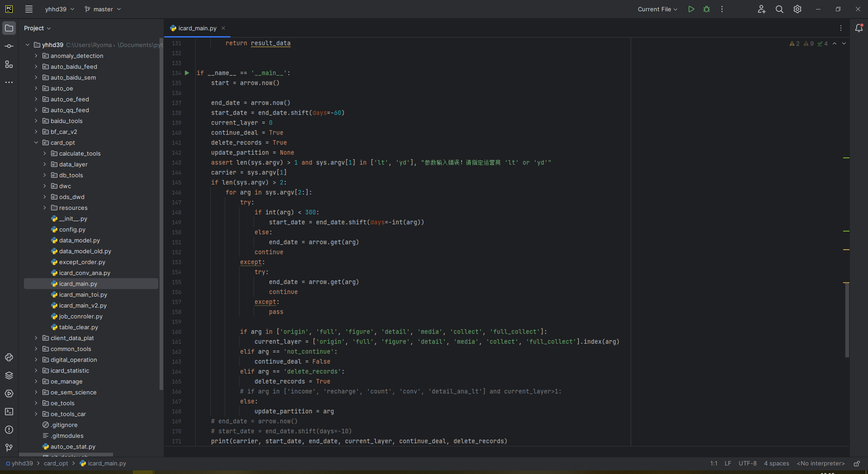Start debugging with the bug icon

coord(707,9)
